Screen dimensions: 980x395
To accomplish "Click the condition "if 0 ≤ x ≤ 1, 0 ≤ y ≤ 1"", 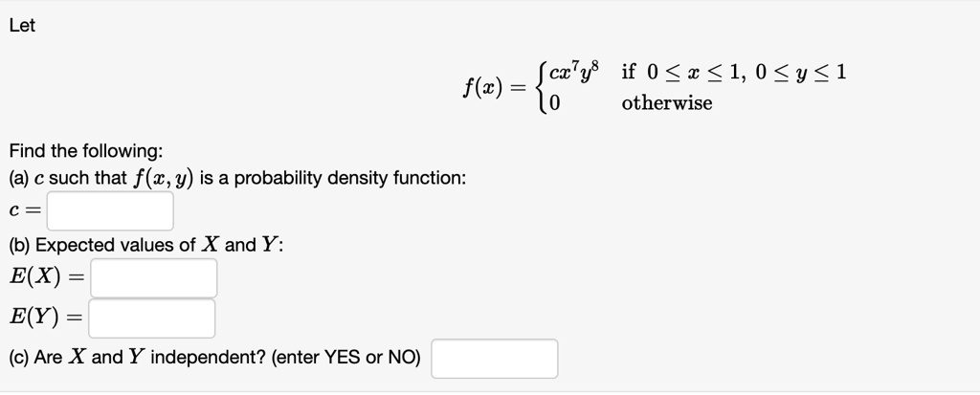I will (x=734, y=73).
